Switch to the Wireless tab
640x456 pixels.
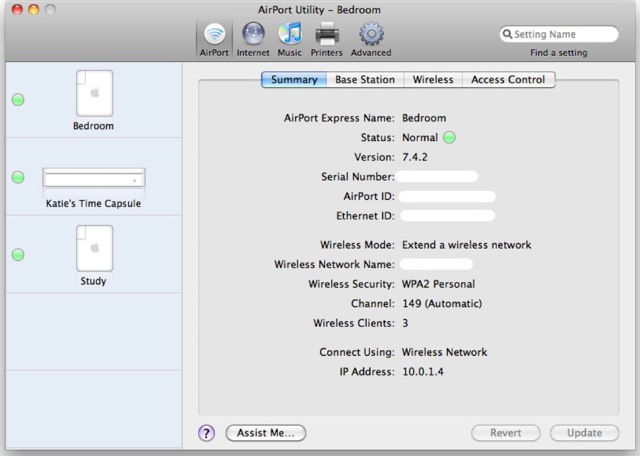click(433, 80)
